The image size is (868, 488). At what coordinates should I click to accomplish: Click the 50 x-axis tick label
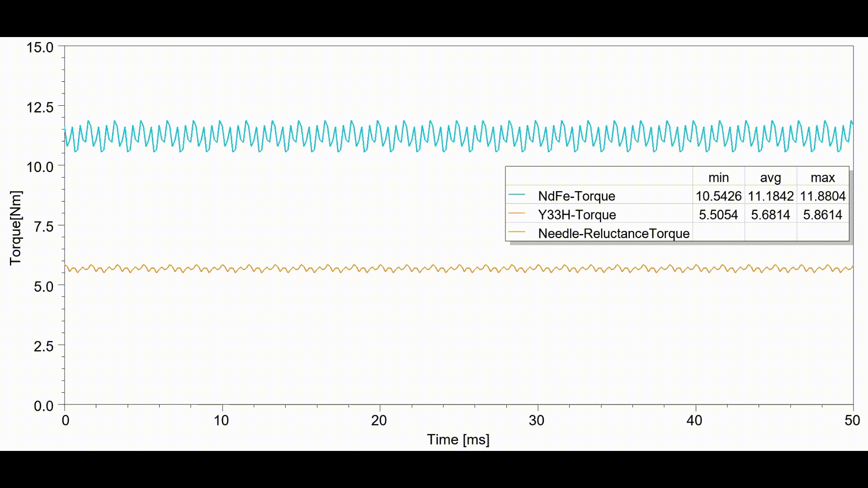click(x=852, y=421)
